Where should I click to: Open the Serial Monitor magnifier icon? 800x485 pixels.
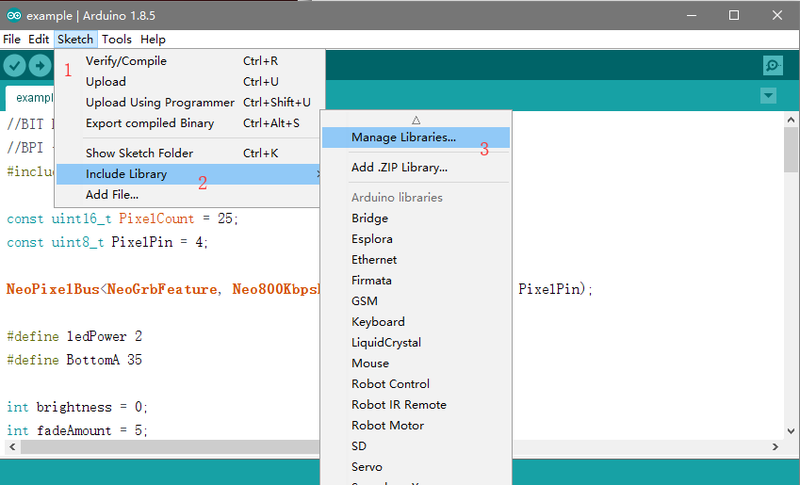[772, 66]
